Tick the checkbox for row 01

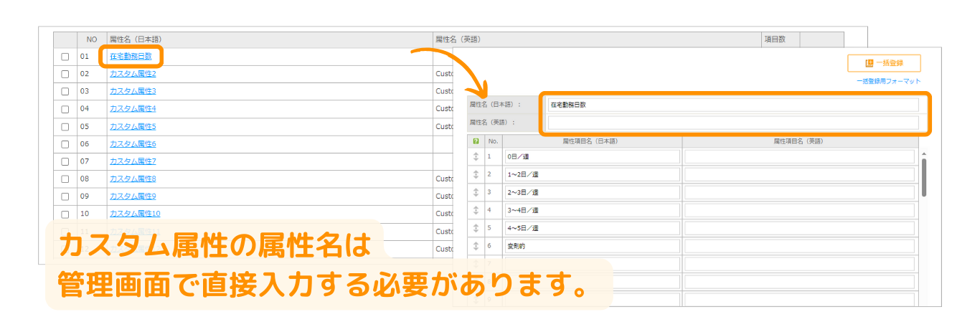coord(65,57)
